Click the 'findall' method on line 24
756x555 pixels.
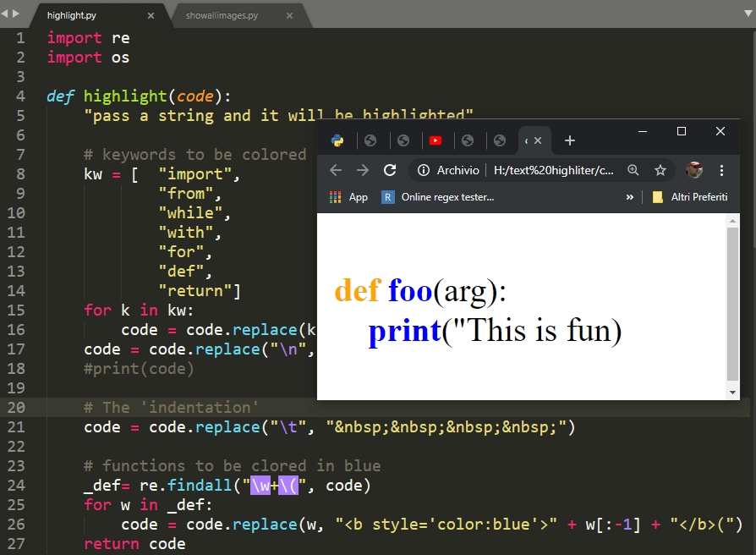[x=200, y=485]
